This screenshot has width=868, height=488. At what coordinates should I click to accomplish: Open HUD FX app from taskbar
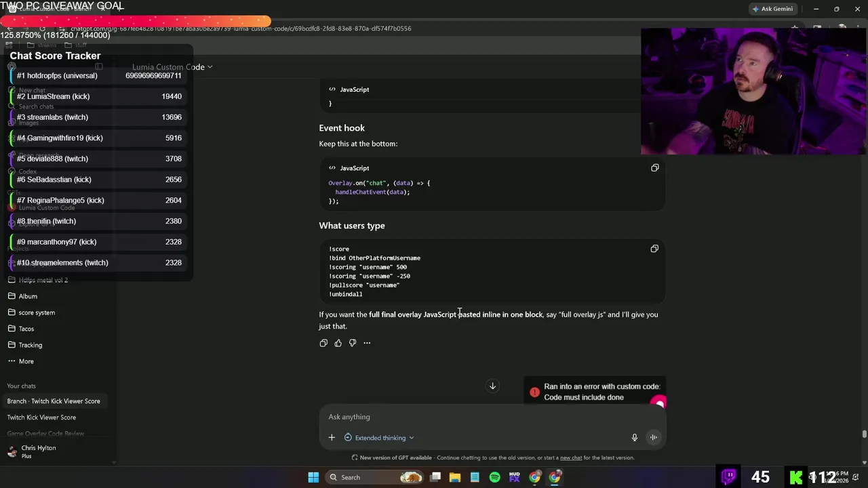(515, 477)
